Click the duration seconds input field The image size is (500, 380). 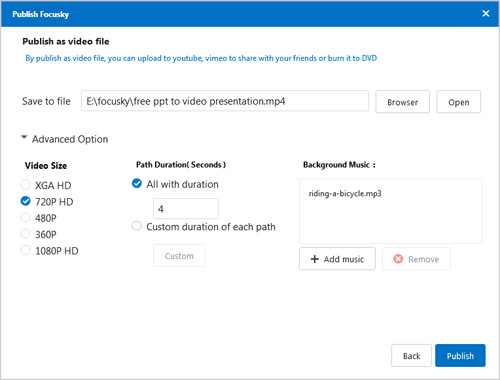186,209
